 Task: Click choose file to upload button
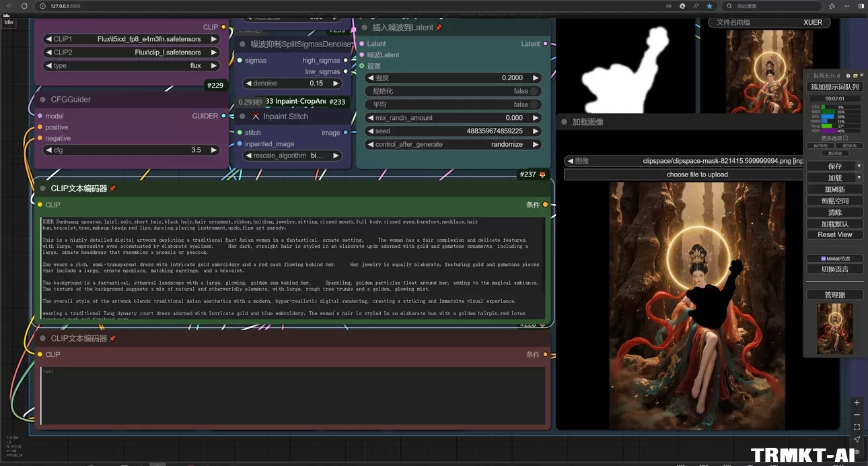click(697, 174)
